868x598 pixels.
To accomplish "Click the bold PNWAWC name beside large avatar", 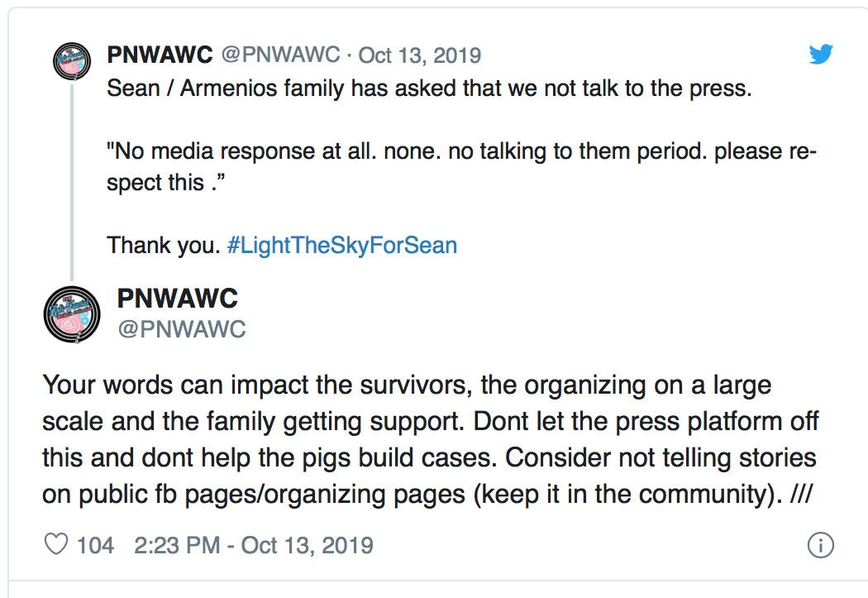I will click(178, 299).
